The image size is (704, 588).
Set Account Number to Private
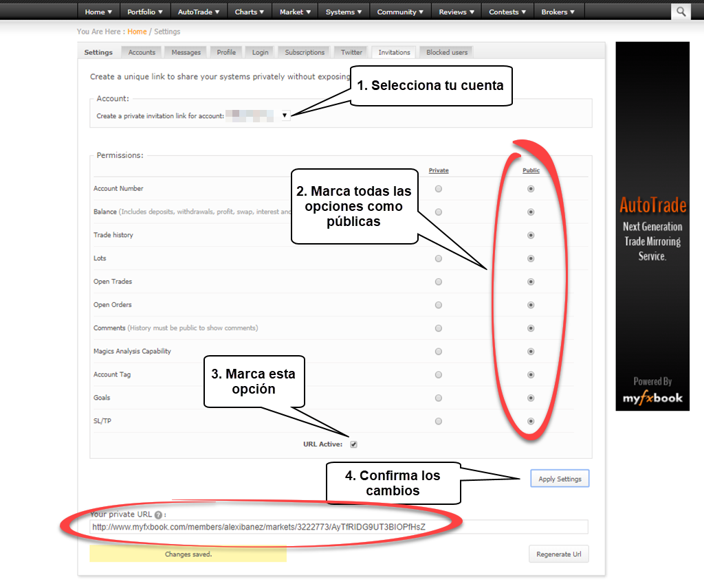pos(438,189)
